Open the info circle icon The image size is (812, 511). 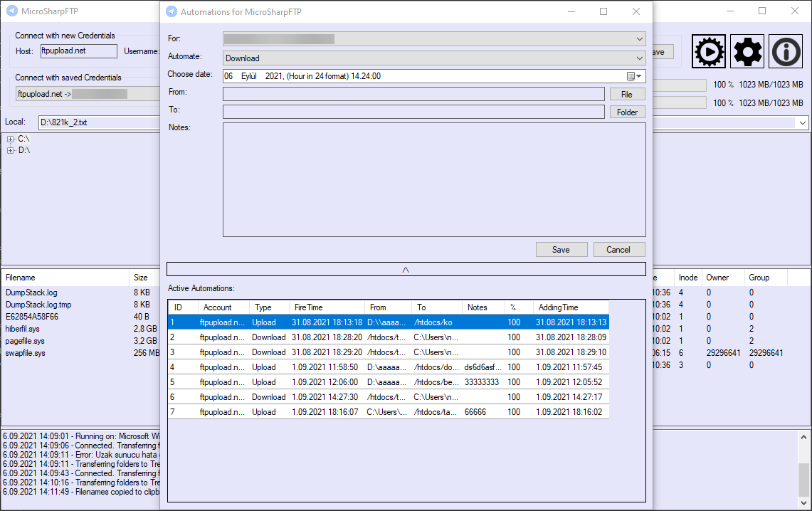coord(786,51)
